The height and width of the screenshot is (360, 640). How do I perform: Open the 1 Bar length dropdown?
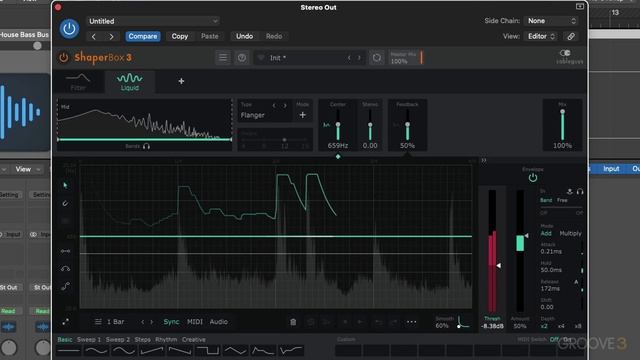(116, 322)
